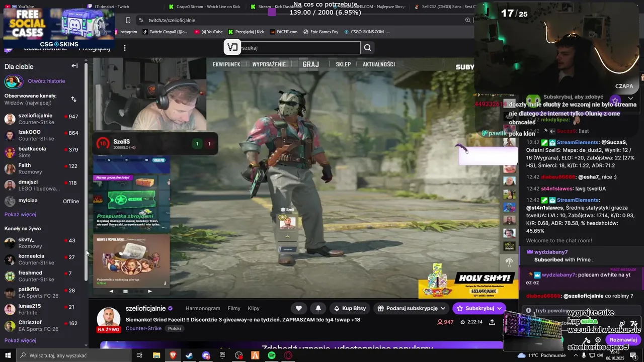This screenshot has width=644, height=362.
Task: Switch to Brave browser in the taskbar
Action: [173, 355]
